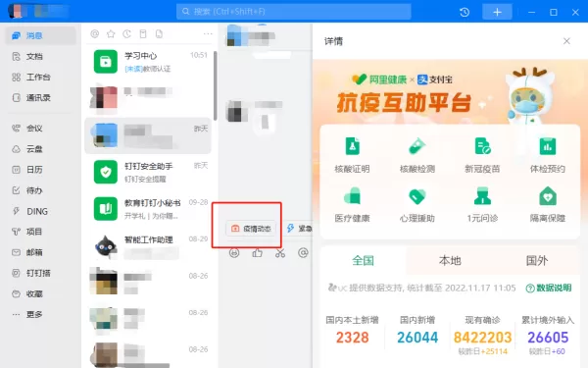Click the chat list scrollbar
Screen dimensions: 588x368
tap(216, 85)
